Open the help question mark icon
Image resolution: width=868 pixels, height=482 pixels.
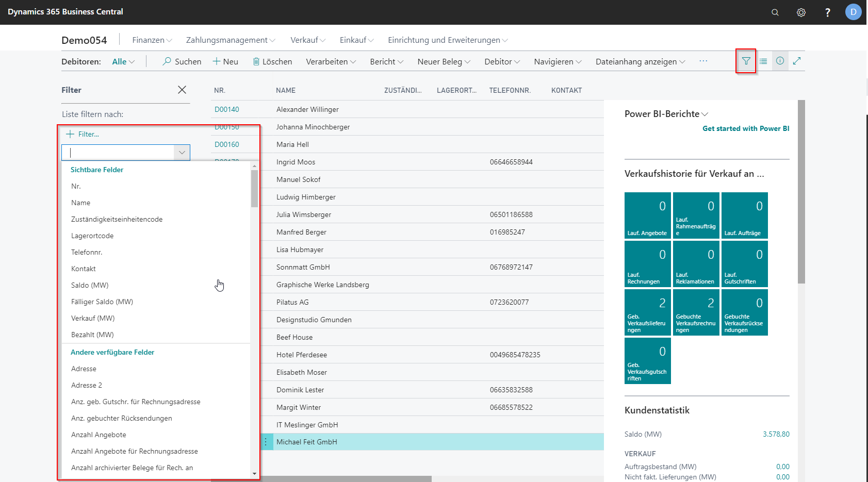[827, 12]
